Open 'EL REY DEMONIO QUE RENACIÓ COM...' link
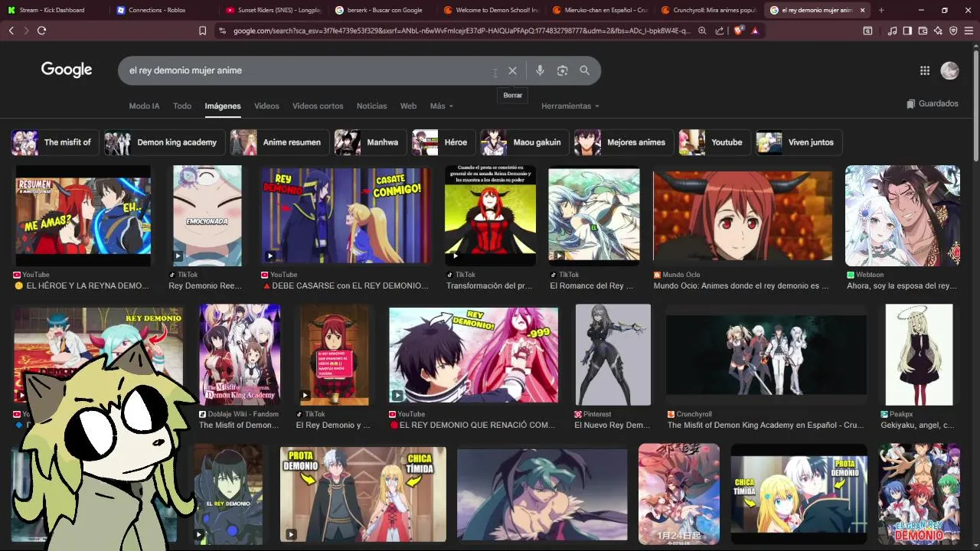Screen dimensions: 980x551 pos(471,425)
